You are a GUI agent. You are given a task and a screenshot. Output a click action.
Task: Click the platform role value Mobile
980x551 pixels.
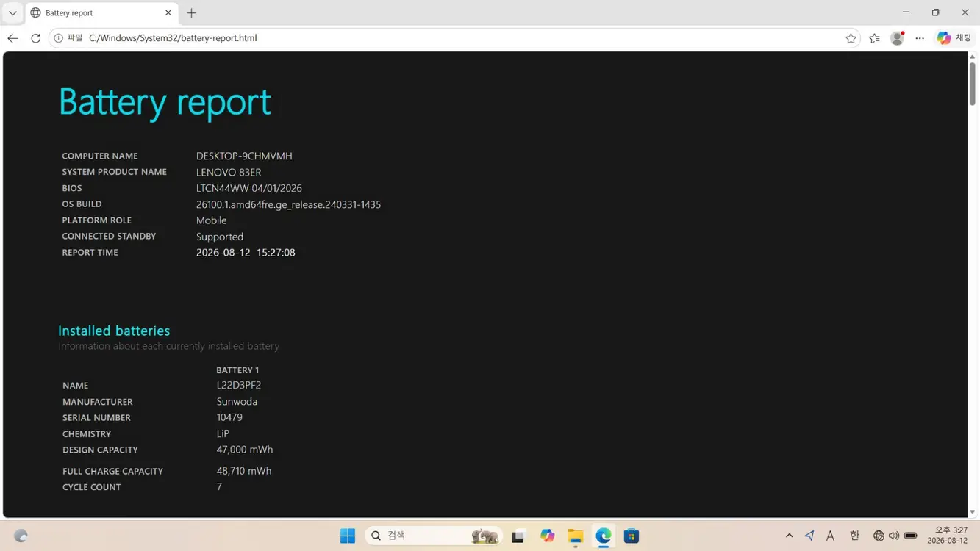(x=211, y=220)
